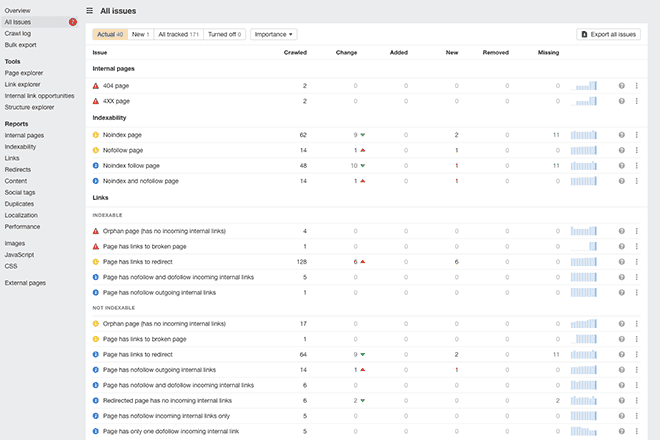Open more options for Redirected page has no incoming links
660x440 pixels.
(636, 400)
